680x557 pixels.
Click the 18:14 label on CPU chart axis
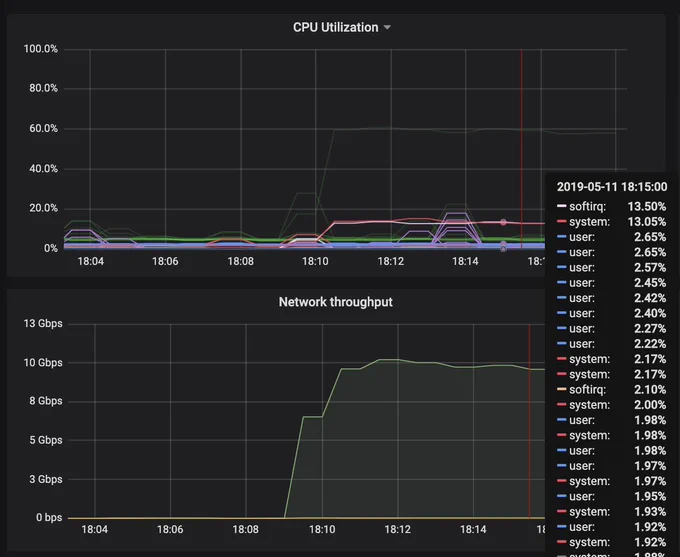465,261
